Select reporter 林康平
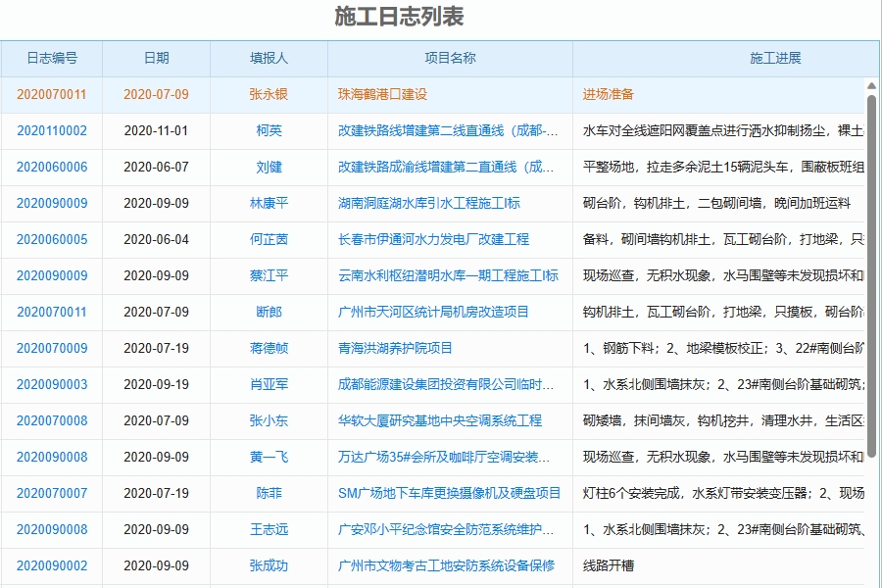 (x=267, y=203)
